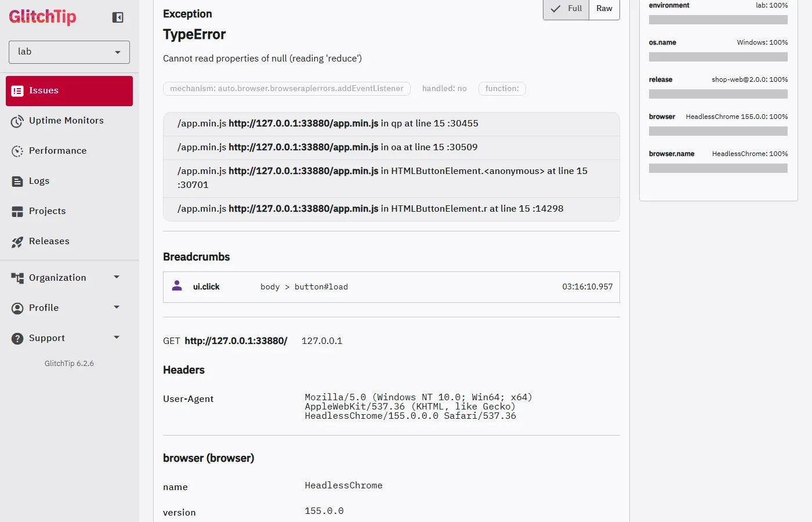The width and height of the screenshot is (812, 522).
Task: Go to the Performance page
Action: pos(69,151)
